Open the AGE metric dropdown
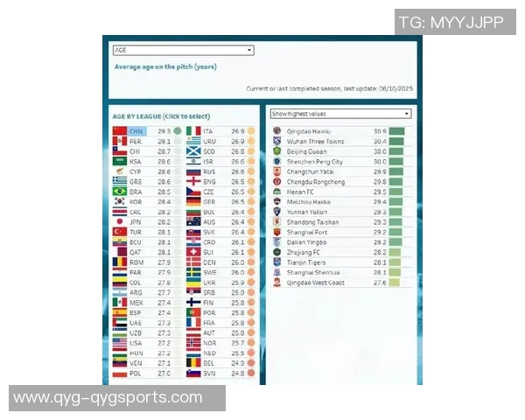Image resolution: width=525 pixels, height=420 pixels. click(183, 51)
